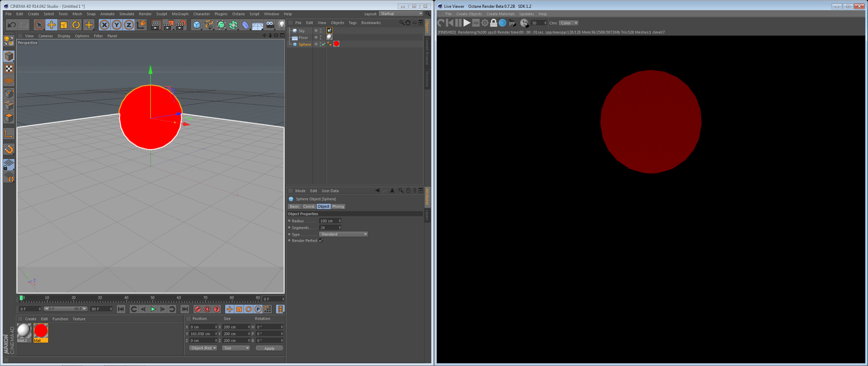Click the light bulb Light object icon
This screenshot has width=868, height=366.
pyautogui.click(x=281, y=25)
